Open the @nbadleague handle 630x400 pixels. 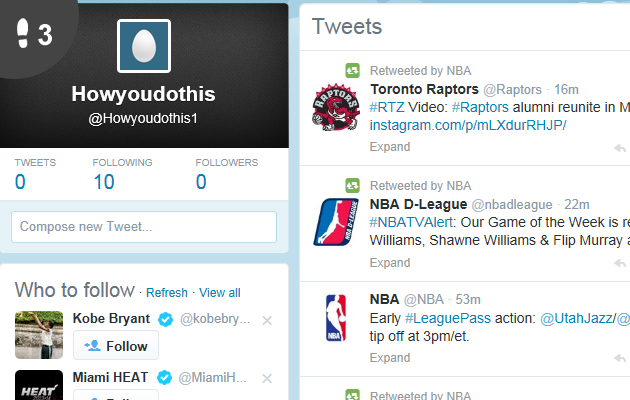coord(512,204)
